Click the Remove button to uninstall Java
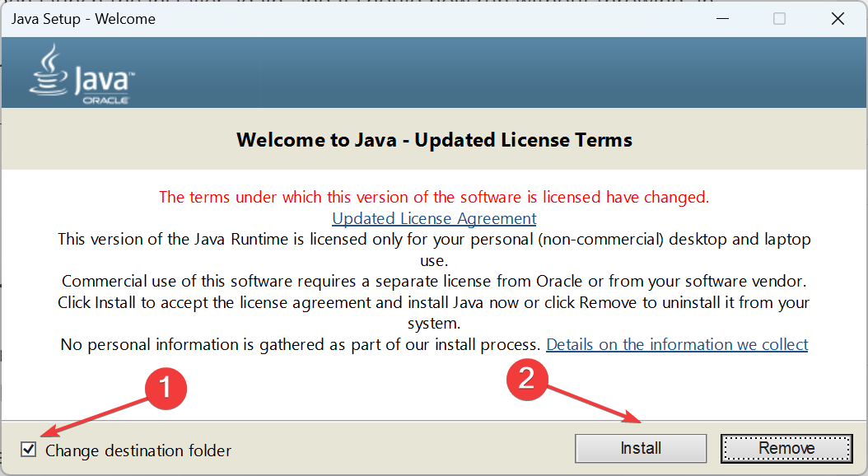The height and width of the screenshot is (476, 868). [x=786, y=448]
